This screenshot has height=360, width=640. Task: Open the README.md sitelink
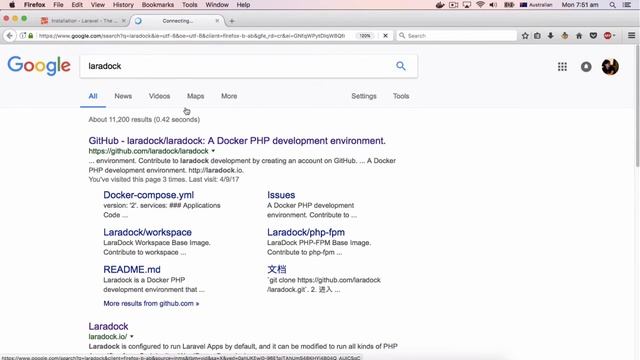[x=132, y=269]
